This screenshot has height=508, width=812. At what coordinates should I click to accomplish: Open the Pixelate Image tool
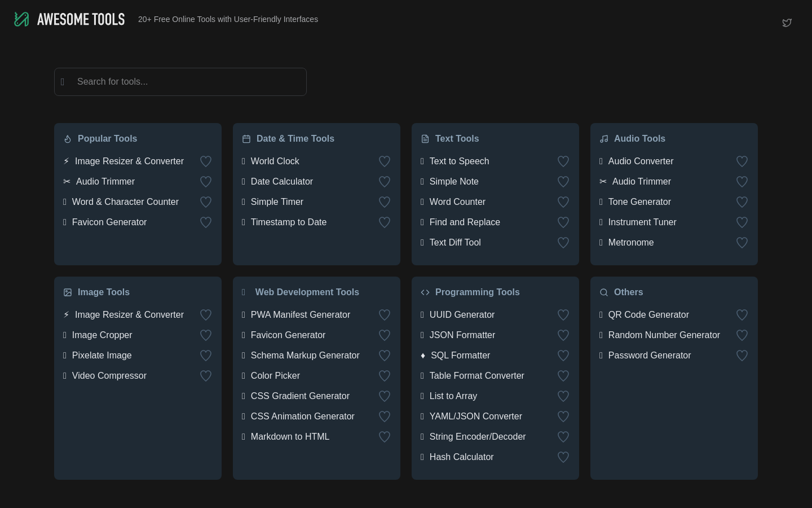pos(102,356)
